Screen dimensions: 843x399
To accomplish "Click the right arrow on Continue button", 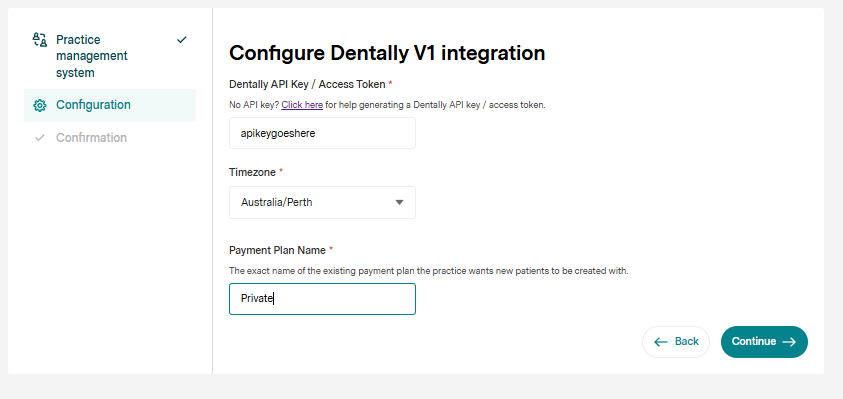I will click(789, 342).
